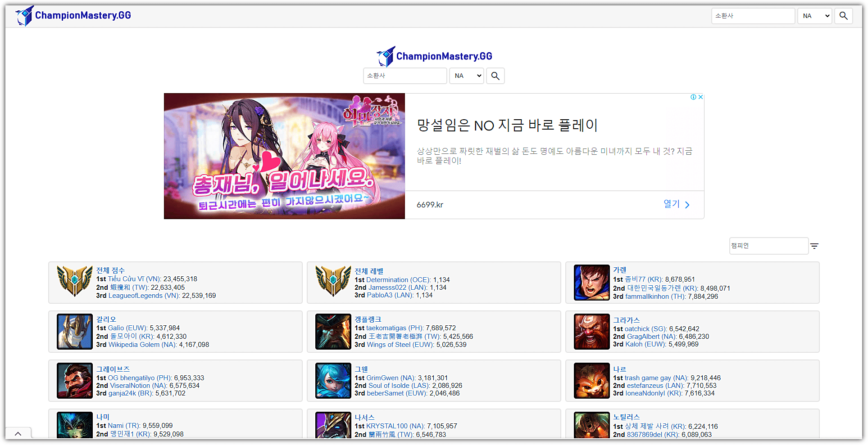Open the 갈리오 heading link
The image size is (868, 445).
pos(106,319)
